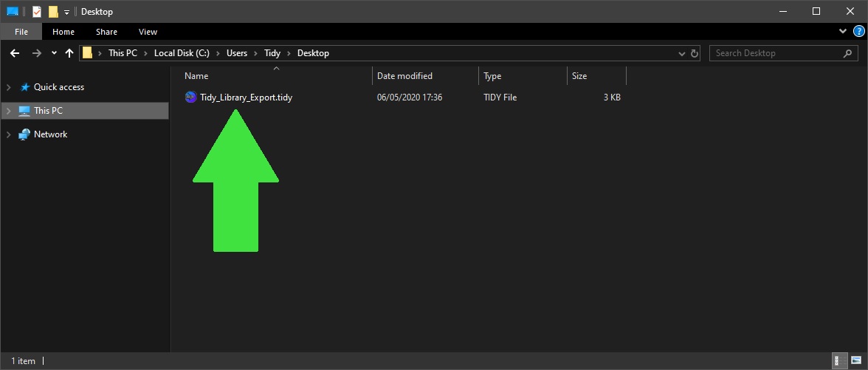Select Tidy_Library_Export.tidy file

pyautogui.click(x=247, y=97)
